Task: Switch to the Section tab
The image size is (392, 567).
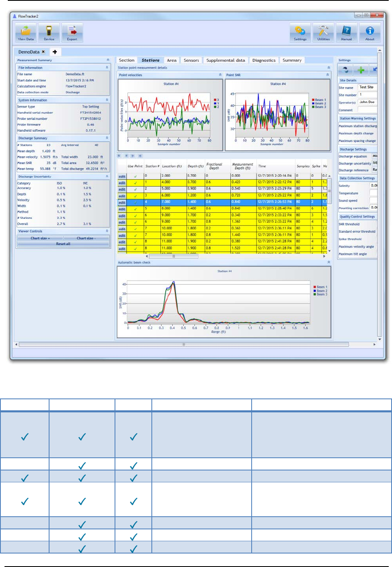Action: point(126,60)
